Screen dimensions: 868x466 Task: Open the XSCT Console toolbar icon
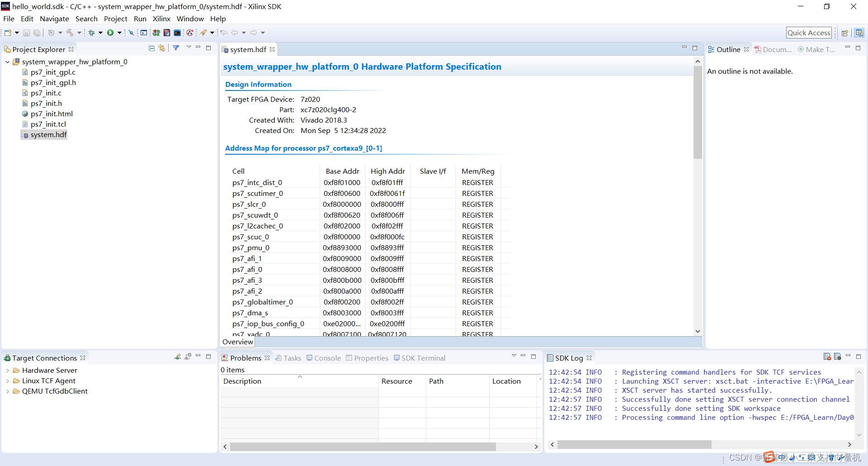click(x=144, y=33)
